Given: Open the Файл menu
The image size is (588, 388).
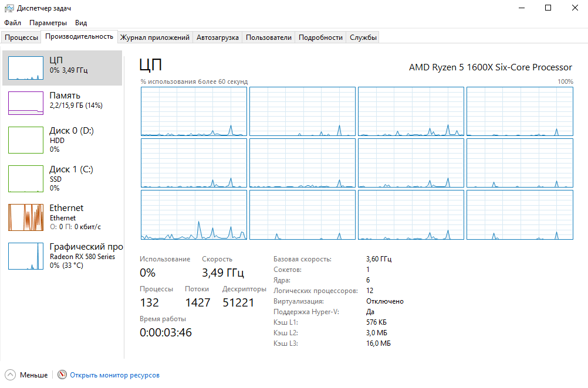Looking at the screenshot, I should (12, 23).
